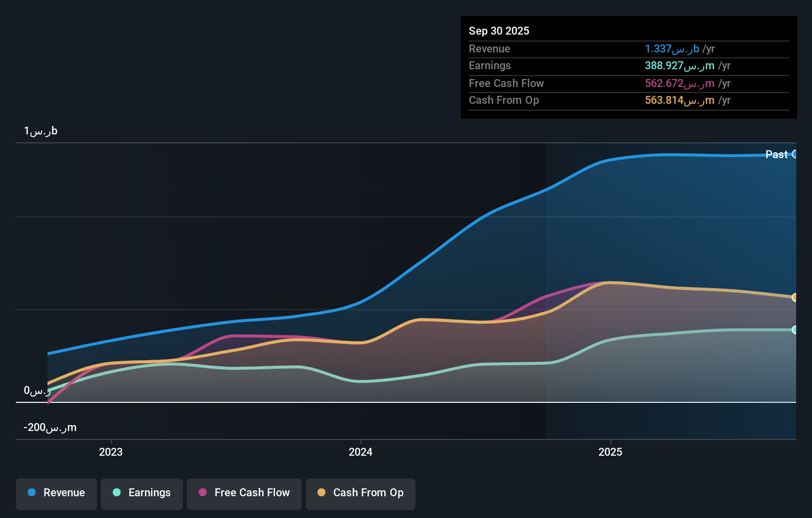Viewport: 812px width, 518px height.
Task: Click the teal Earnings endpoint circle
Action: [x=795, y=329]
